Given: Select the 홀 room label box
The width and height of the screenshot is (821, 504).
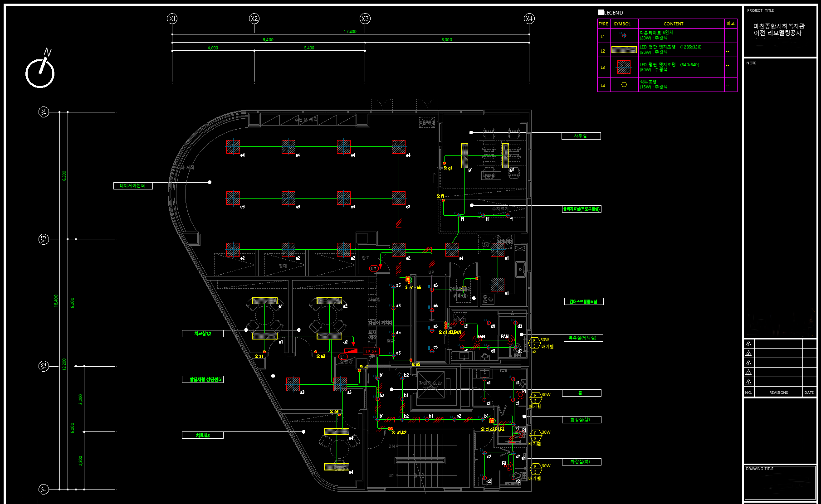Looking at the screenshot, I should [581, 393].
